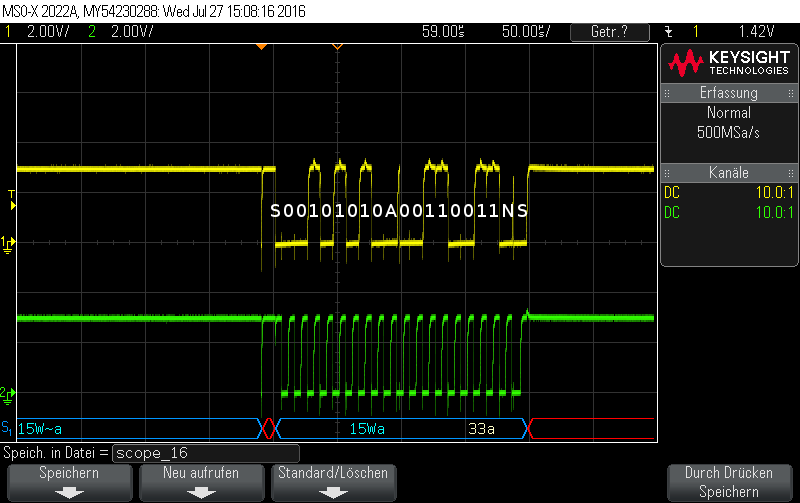The height and width of the screenshot is (503, 800).
Task: Click the solid orange trigger point marker
Action: [x=261, y=47]
